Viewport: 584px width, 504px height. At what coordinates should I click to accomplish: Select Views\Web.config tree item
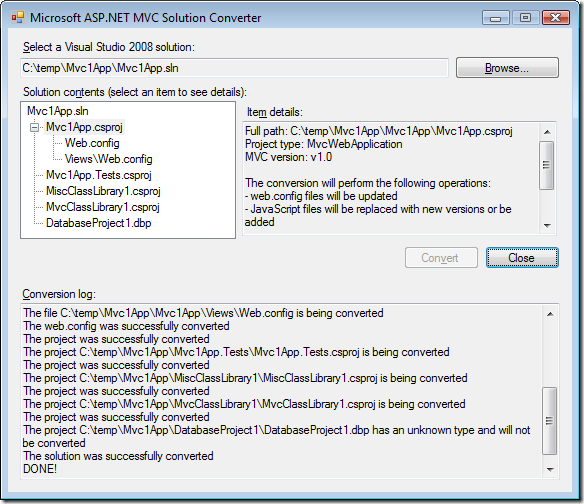pos(108,159)
